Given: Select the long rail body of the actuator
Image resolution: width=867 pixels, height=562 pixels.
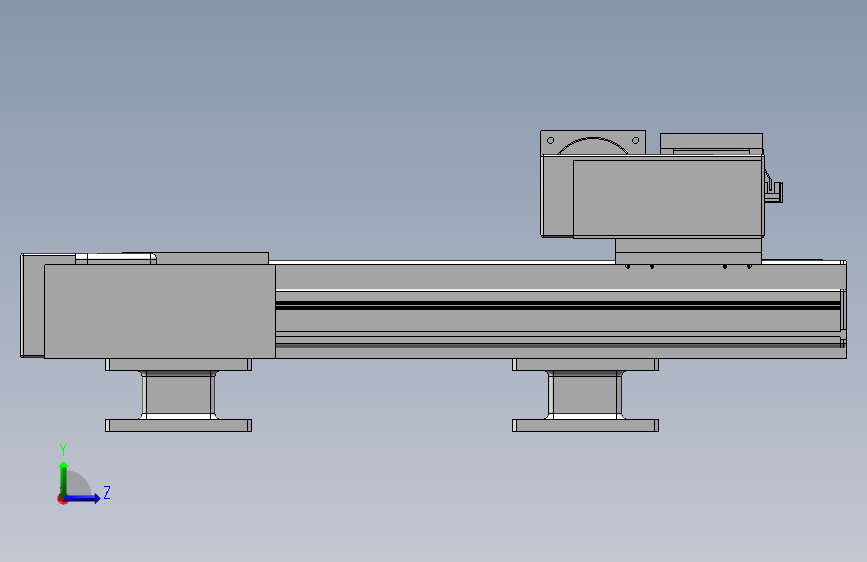Looking at the screenshot, I should pos(561,311).
